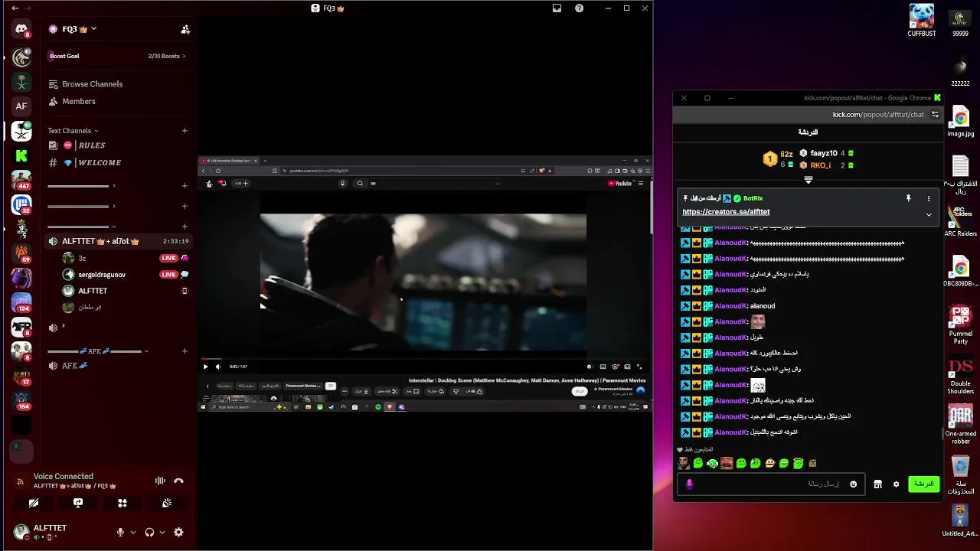980x551 pixels.
Task: Click voice user 3z
Action: click(82, 258)
